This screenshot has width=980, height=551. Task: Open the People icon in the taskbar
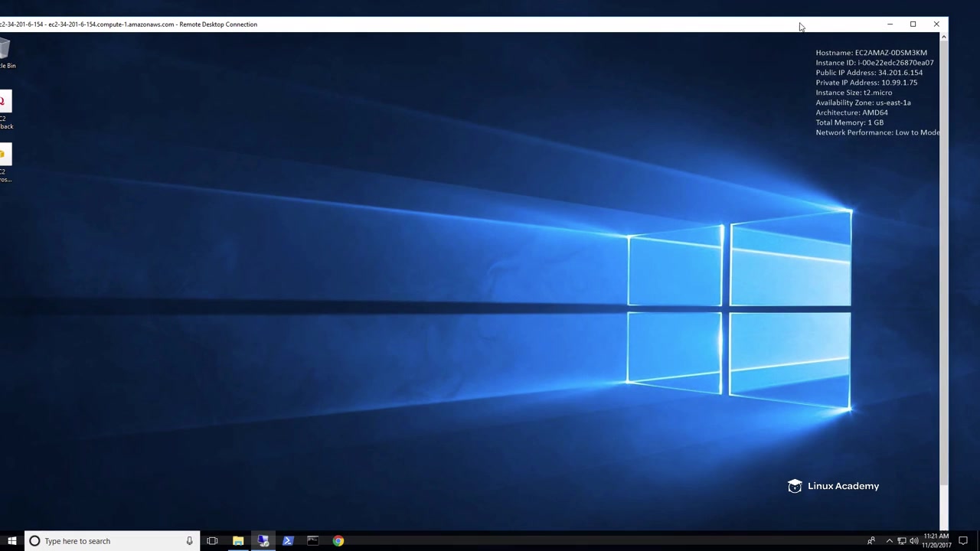point(871,541)
